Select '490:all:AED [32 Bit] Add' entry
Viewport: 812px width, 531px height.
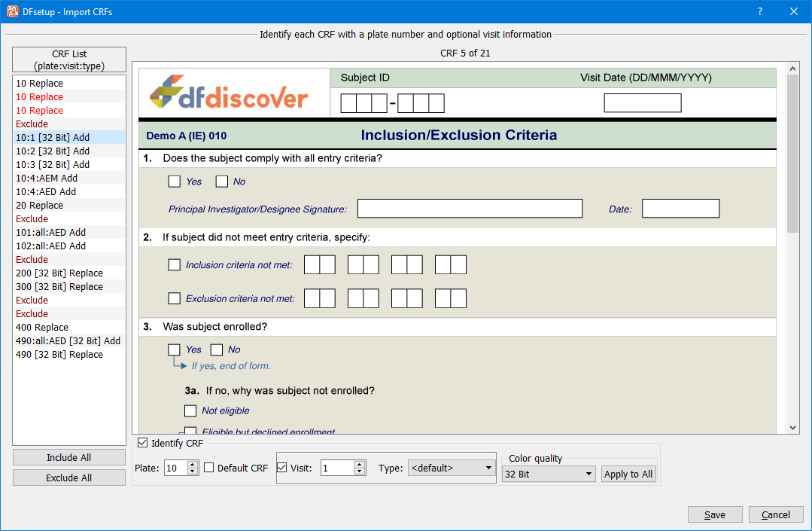pos(68,341)
